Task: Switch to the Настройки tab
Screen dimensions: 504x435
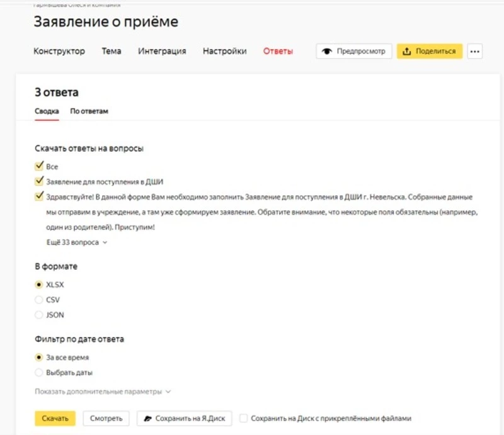Action: coord(224,51)
